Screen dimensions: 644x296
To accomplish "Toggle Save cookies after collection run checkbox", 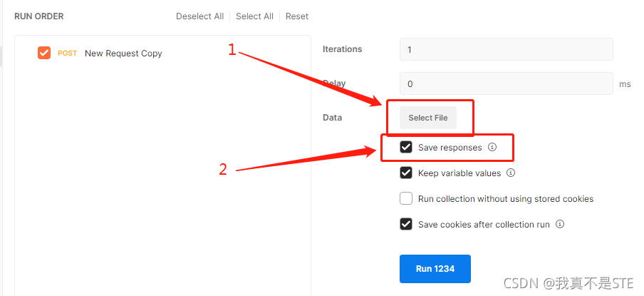I will (x=406, y=224).
